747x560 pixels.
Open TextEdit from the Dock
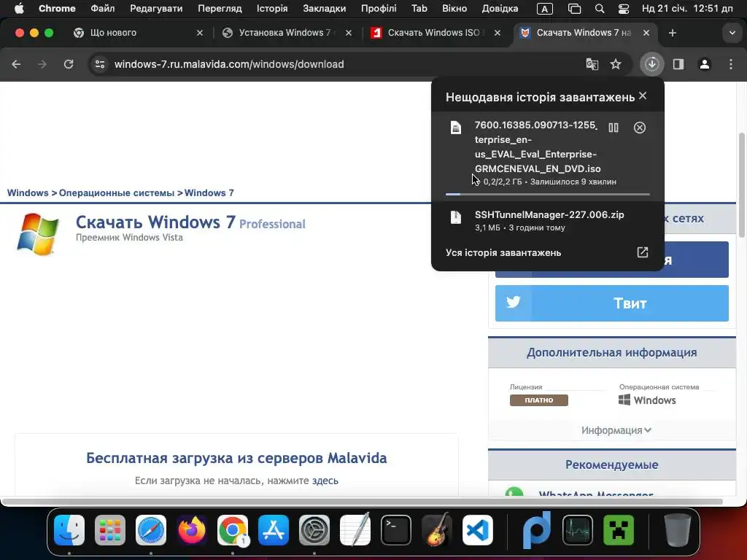(355, 529)
